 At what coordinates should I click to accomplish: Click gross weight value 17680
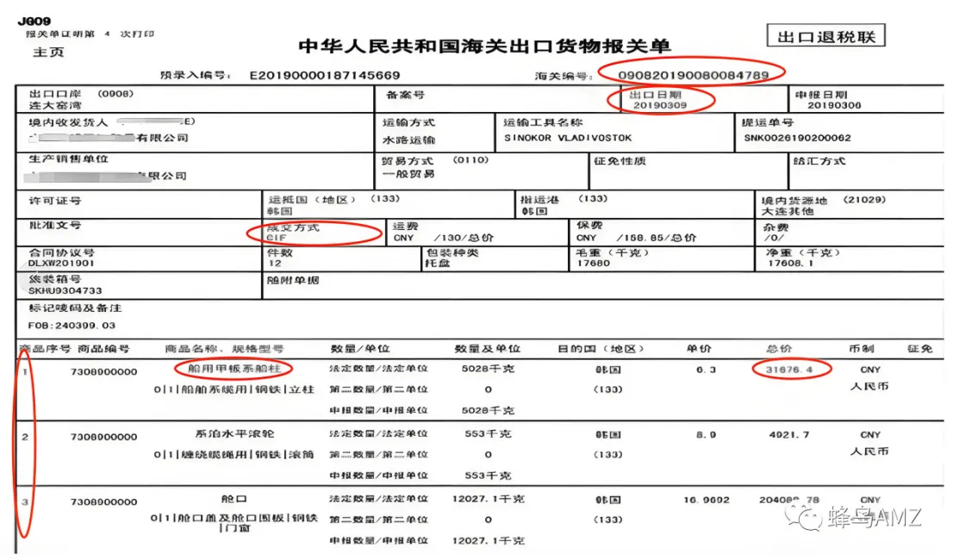[x=593, y=263]
